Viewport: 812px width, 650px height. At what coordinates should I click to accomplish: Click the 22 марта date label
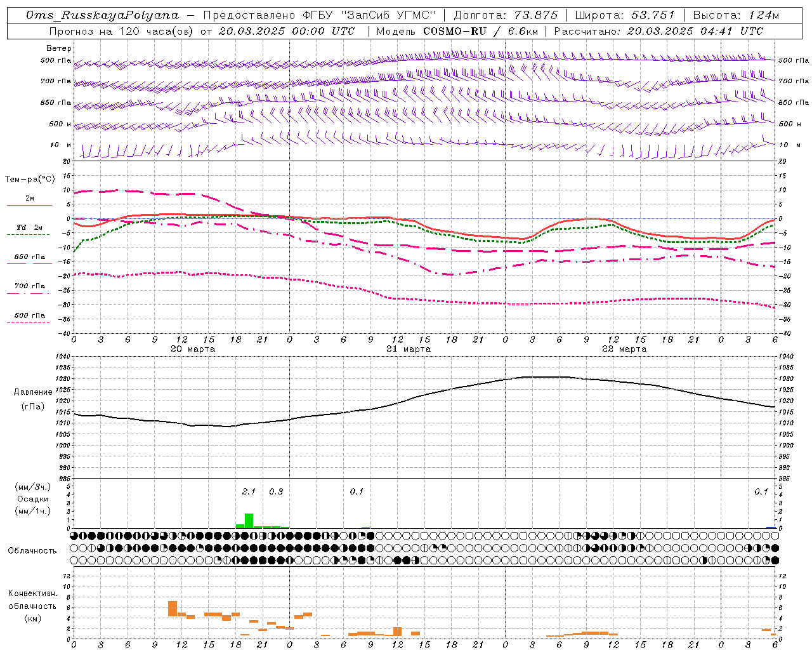624,349
